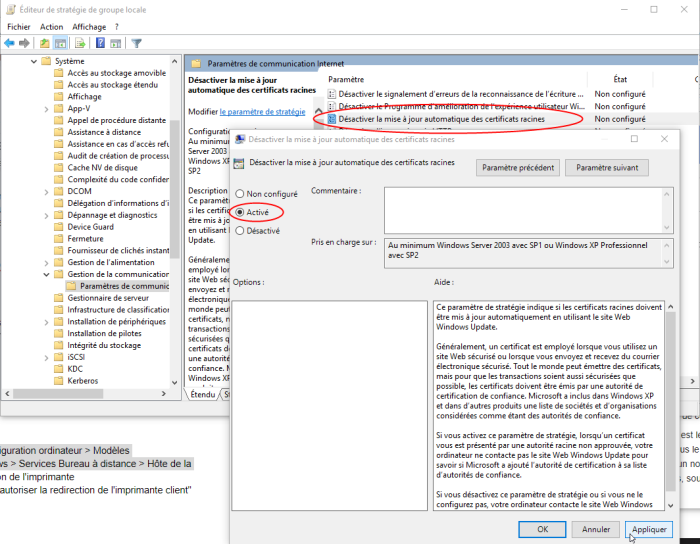Click the Filter funnel toolbar icon
700x544 pixels.
136,43
